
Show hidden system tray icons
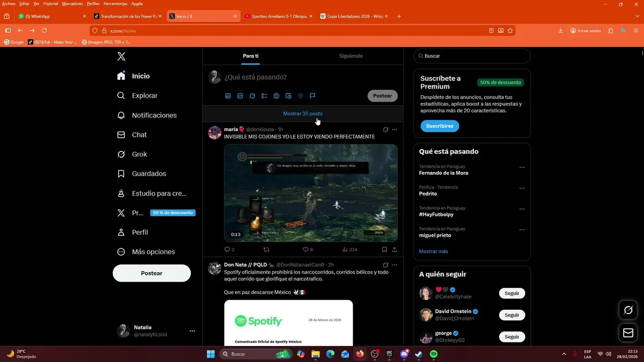pyautogui.click(x=564, y=354)
